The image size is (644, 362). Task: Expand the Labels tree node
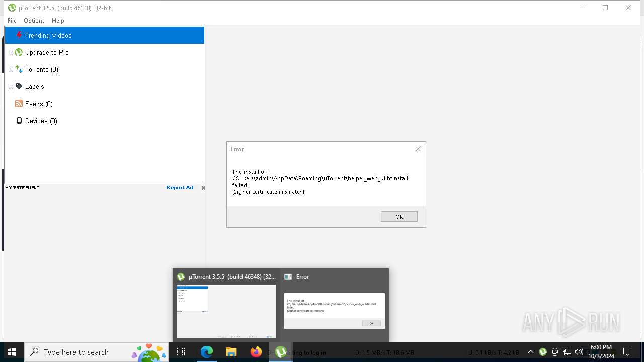(11, 87)
